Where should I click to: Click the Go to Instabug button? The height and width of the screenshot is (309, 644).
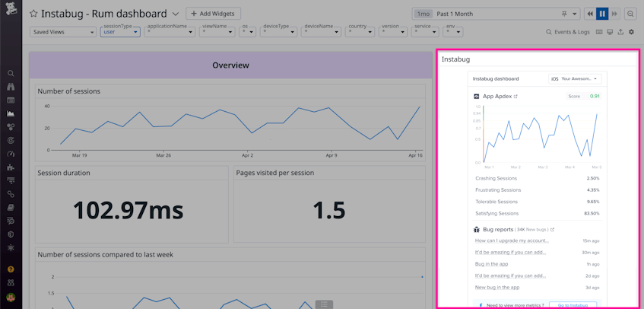point(572,305)
